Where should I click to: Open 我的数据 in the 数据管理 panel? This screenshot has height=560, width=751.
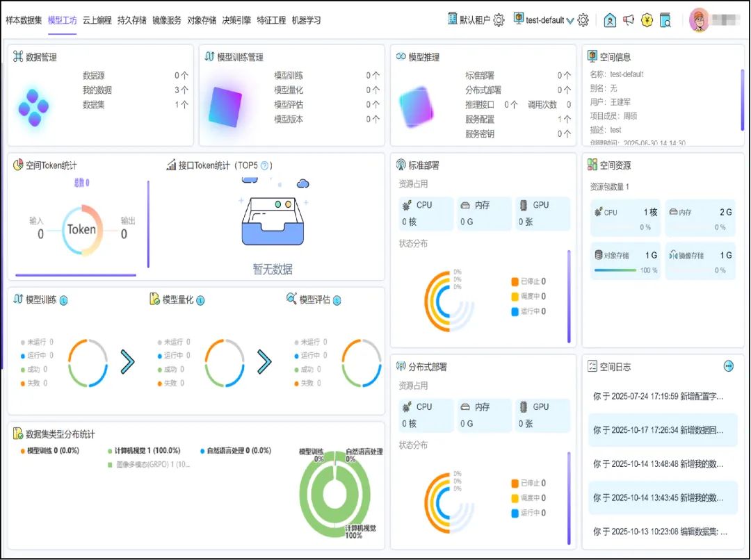click(99, 90)
